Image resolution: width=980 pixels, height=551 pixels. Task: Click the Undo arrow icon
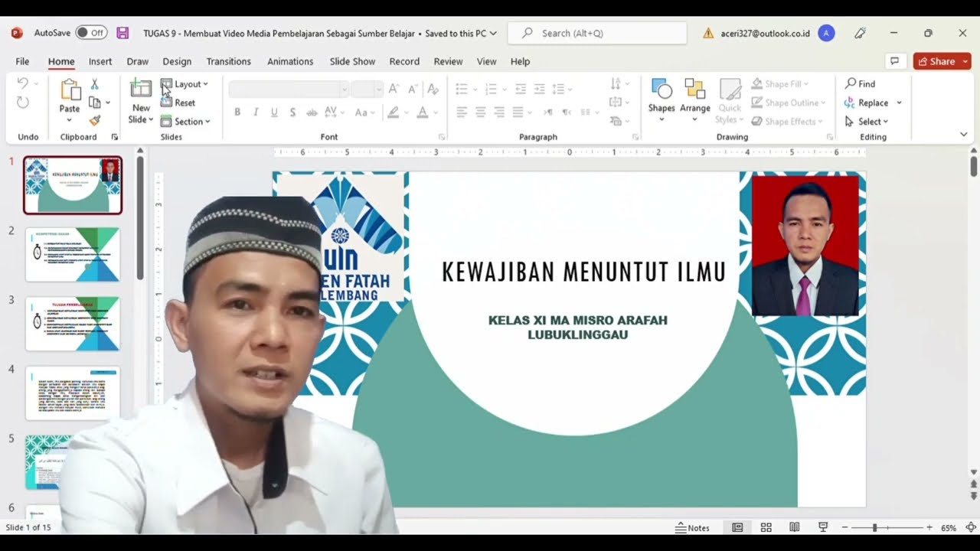[x=23, y=83]
